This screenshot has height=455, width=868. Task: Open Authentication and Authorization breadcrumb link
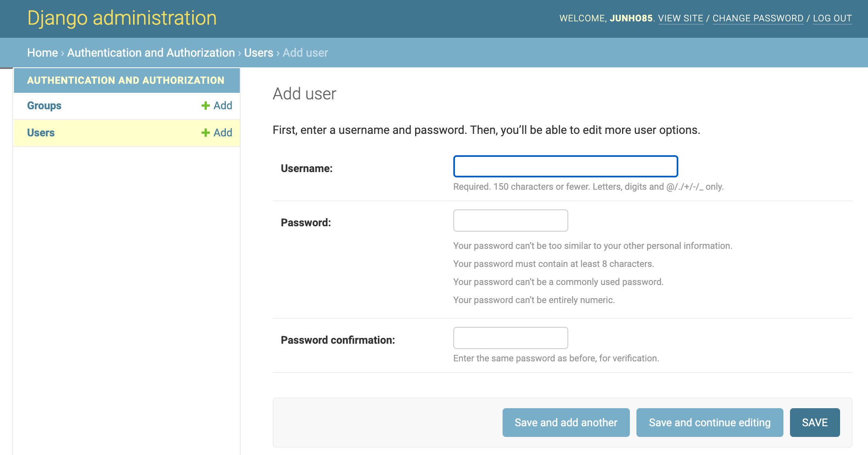tap(151, 53)
